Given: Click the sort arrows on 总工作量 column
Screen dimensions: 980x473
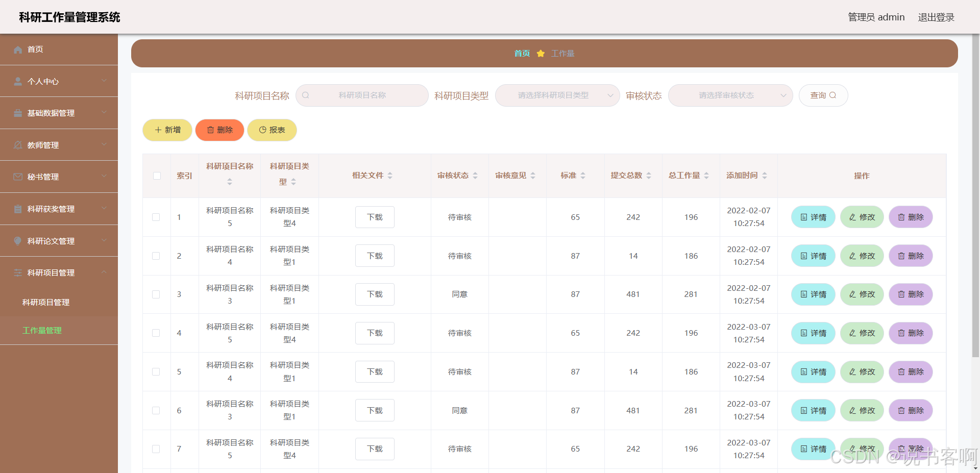Looking at the screenshot, I should tap(706, 176).
